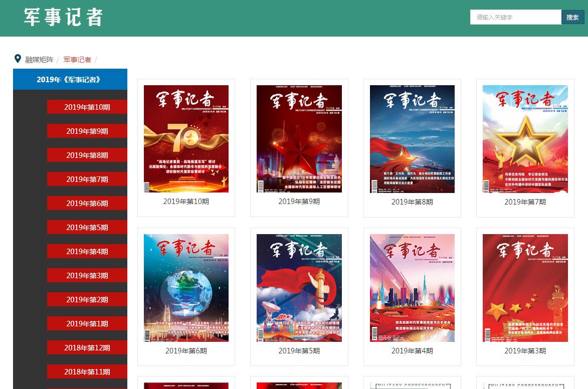Open the 2019年第10期 magazine cover thumbnail
Screen dimensions: 588x389
[x=186, y=139]
